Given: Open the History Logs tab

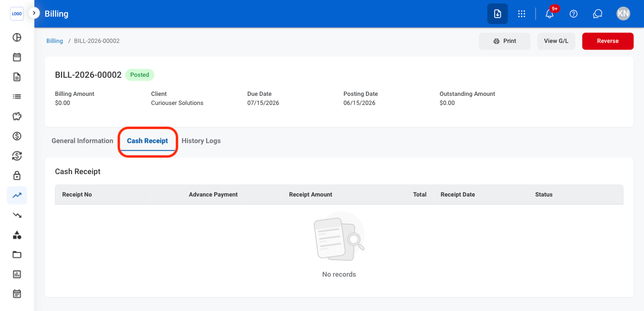Looking at the screenshot, I should click(201, 141).
